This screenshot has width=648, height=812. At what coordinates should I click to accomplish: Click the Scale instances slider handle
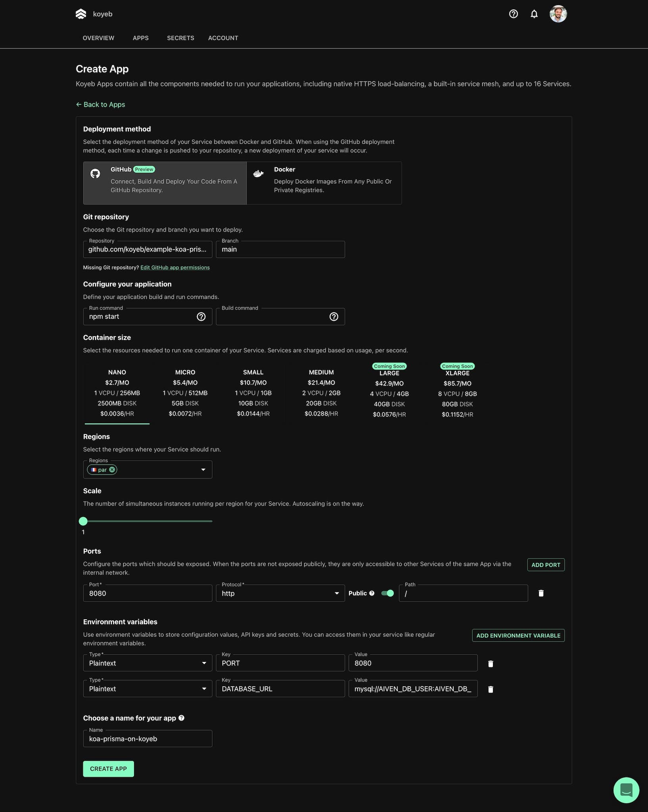click(83, 521)
